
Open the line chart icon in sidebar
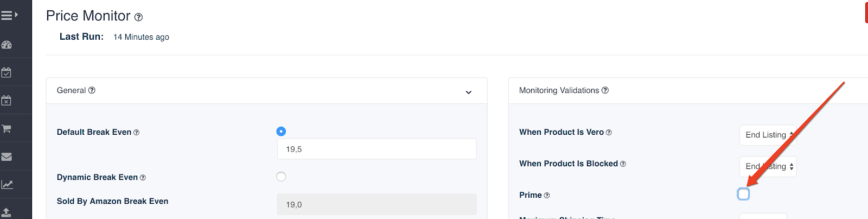point(7,185)
